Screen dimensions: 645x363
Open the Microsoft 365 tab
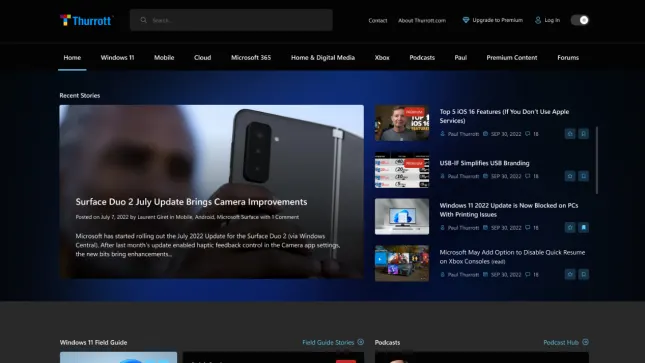click(251, 58)
